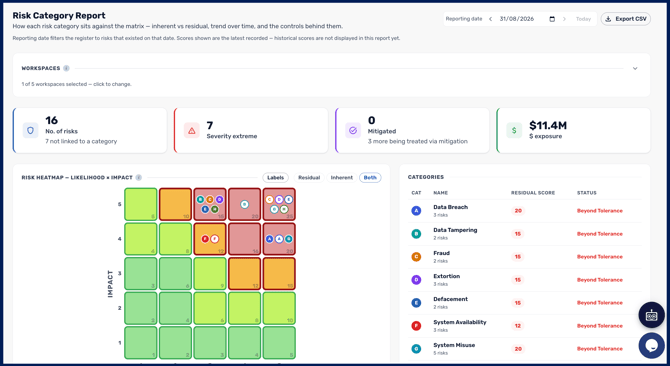Open the System Availability category name
The image size is (670, 366).
click(x=460, y=322)
